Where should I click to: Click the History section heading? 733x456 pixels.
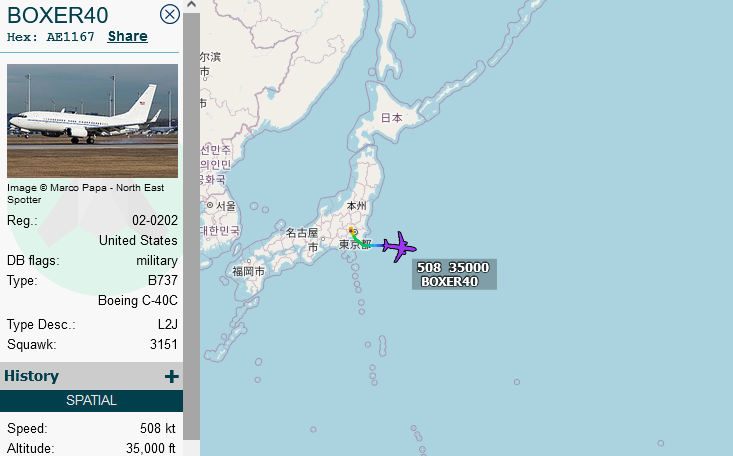pos(31,376)
